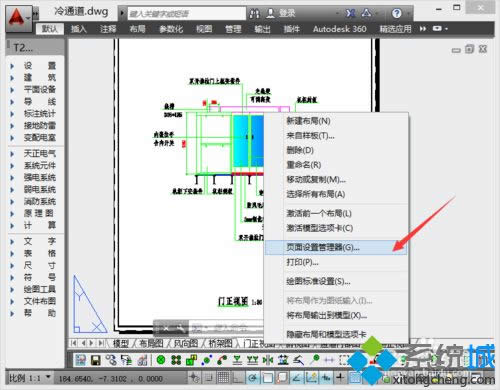Toggle ortho mode status bar icon

click(238, 378)
